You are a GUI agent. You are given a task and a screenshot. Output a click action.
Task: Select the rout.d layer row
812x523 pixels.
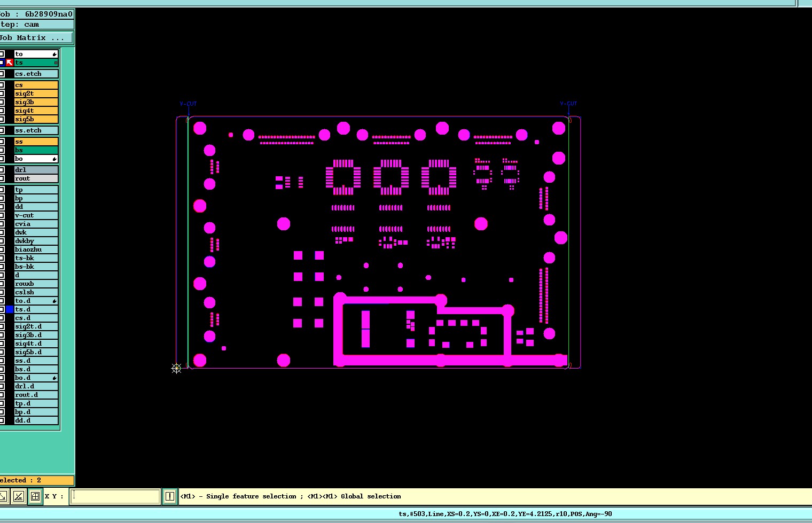36,395
